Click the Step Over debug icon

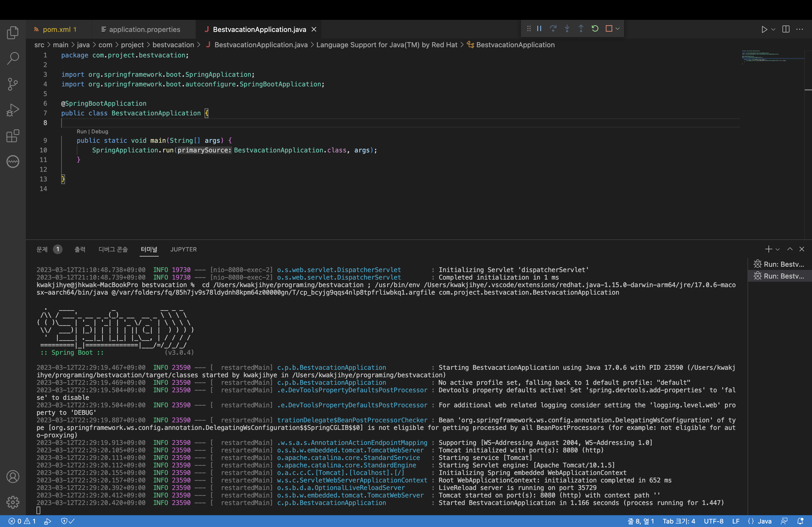pyautogui.click(x=553, y=29)
